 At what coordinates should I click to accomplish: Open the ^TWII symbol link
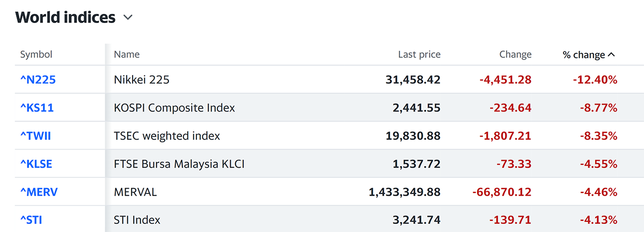36,136
